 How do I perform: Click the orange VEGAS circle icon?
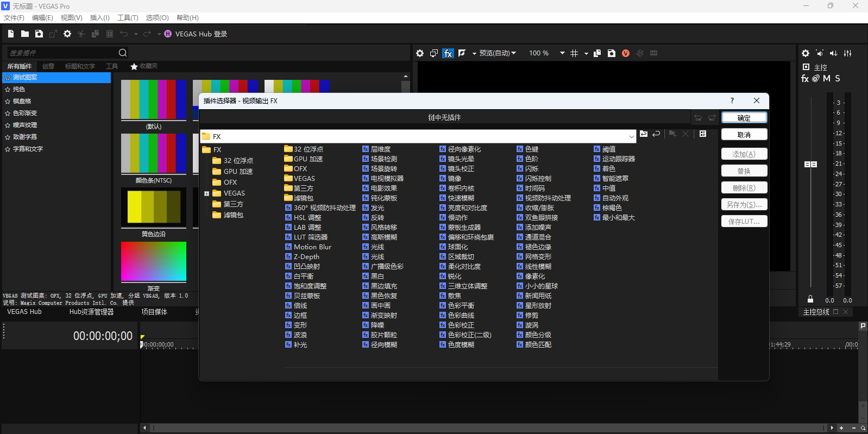click(626, 53)
